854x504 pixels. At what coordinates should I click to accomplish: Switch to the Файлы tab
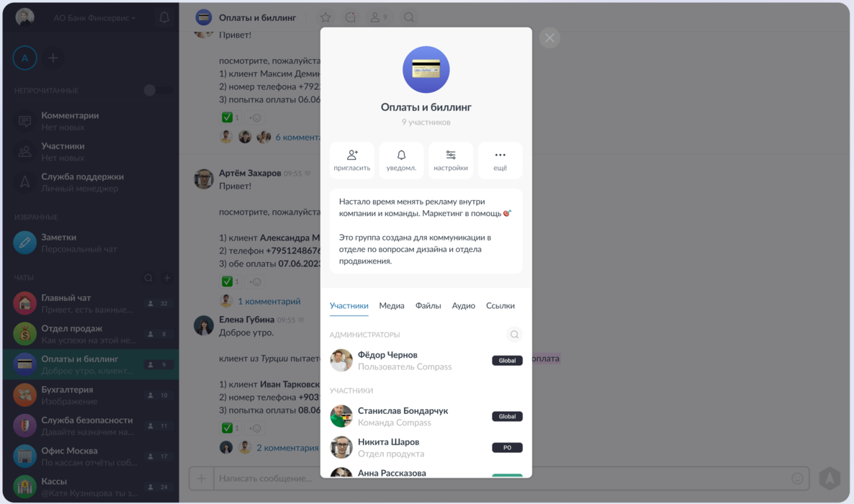pos(428,306)
